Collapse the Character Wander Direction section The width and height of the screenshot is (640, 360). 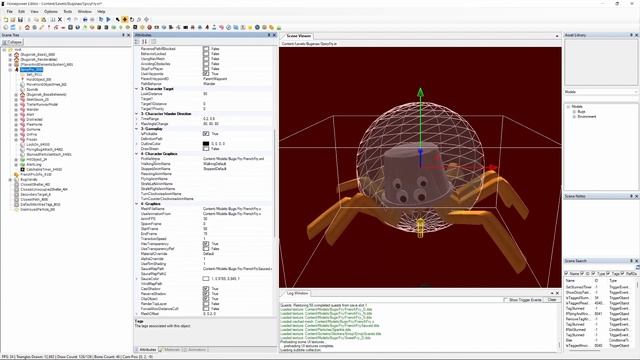tap(137, 114)
